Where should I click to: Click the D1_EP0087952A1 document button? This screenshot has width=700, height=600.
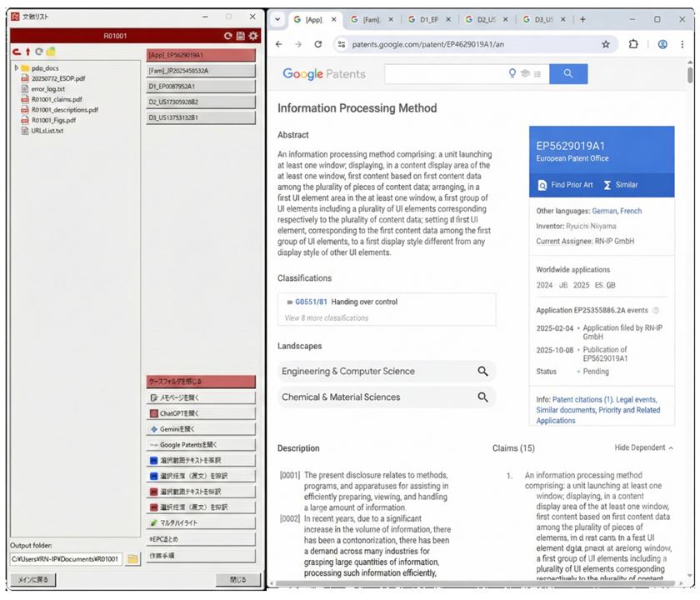(201, 86)
